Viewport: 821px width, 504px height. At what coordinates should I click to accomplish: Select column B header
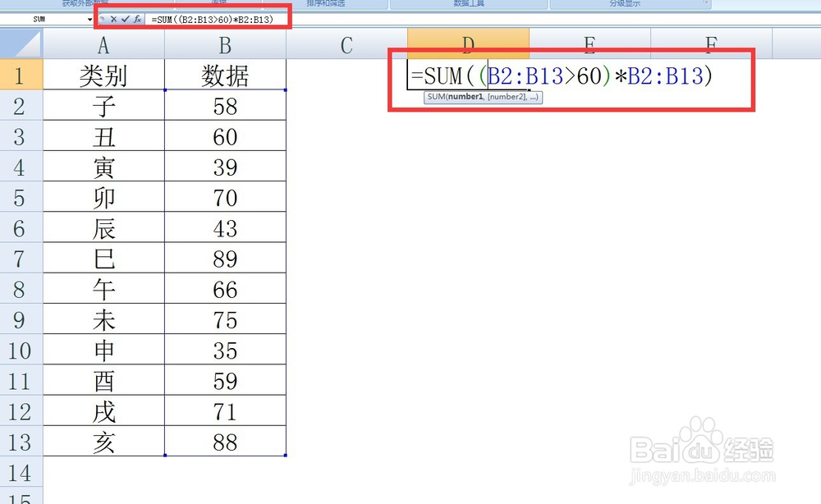[225, 44]
